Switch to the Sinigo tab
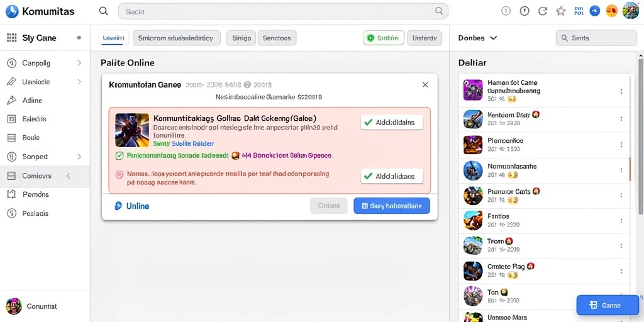Image resolution: width=644 pixels, height=322 pixels. point(241,38)
